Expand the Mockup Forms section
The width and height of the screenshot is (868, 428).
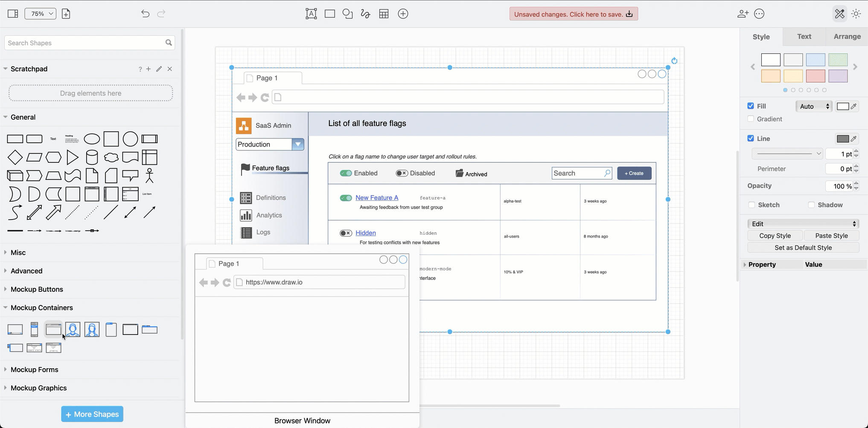34,369
